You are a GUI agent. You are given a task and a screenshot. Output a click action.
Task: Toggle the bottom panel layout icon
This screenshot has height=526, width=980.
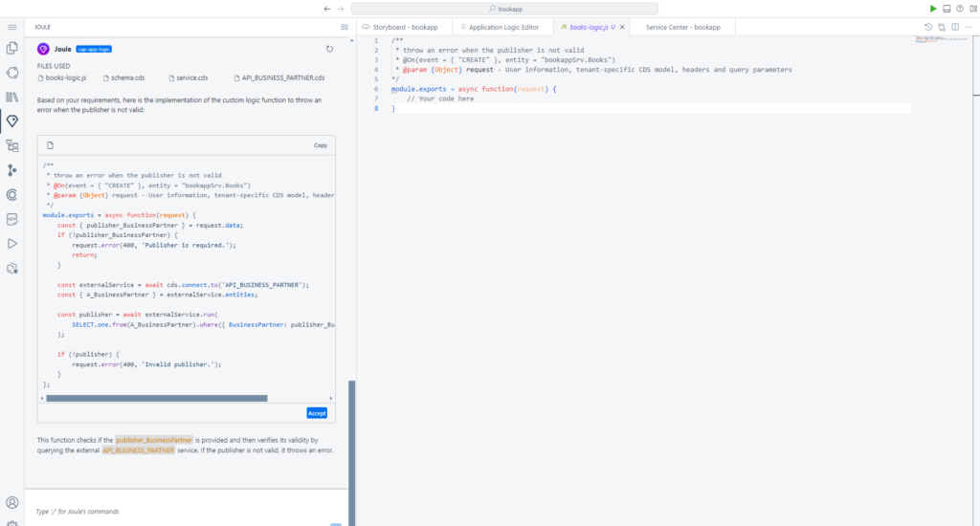pos(947,9)
